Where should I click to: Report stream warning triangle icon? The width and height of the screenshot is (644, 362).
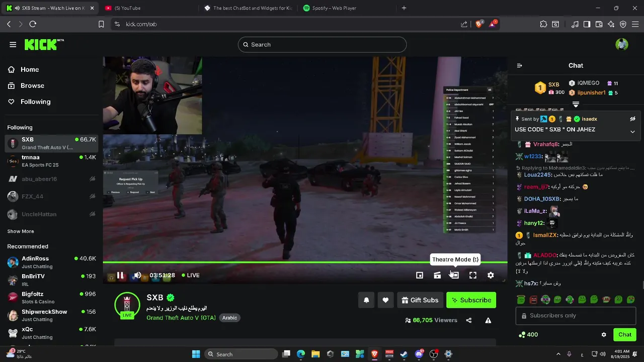[x=488, y=320]
